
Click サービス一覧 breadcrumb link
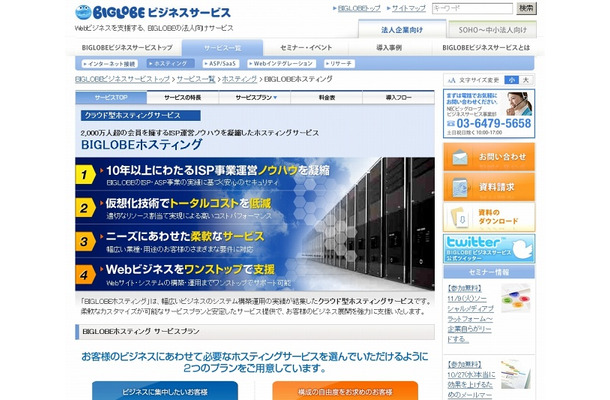click(196, 79)
